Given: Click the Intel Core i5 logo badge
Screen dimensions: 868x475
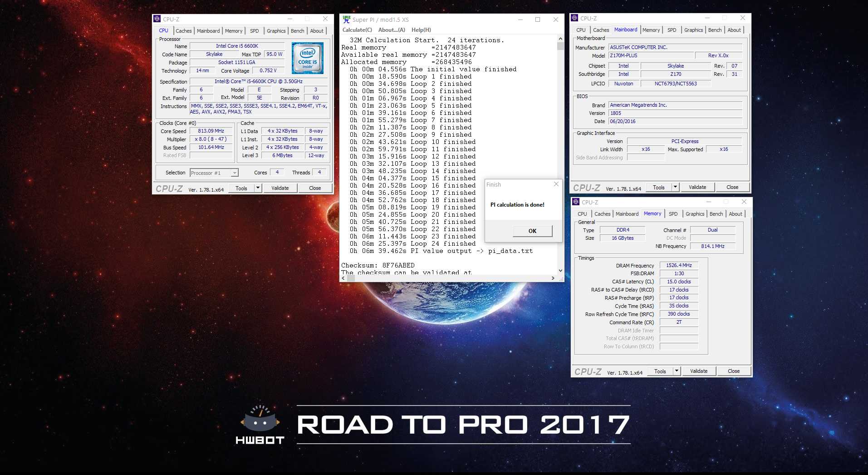Looking at the screenshot, I should click(x=308, y=58).
